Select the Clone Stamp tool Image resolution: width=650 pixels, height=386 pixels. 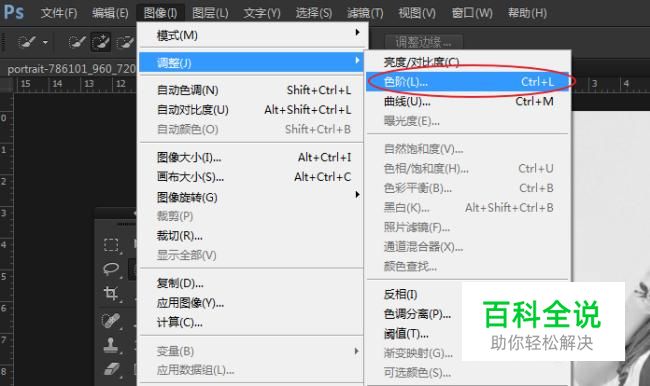point(111,345)
